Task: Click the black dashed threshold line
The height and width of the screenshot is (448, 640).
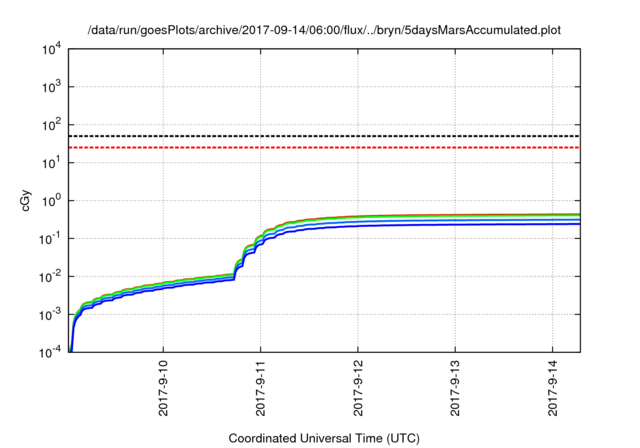Action: point(324,136)
